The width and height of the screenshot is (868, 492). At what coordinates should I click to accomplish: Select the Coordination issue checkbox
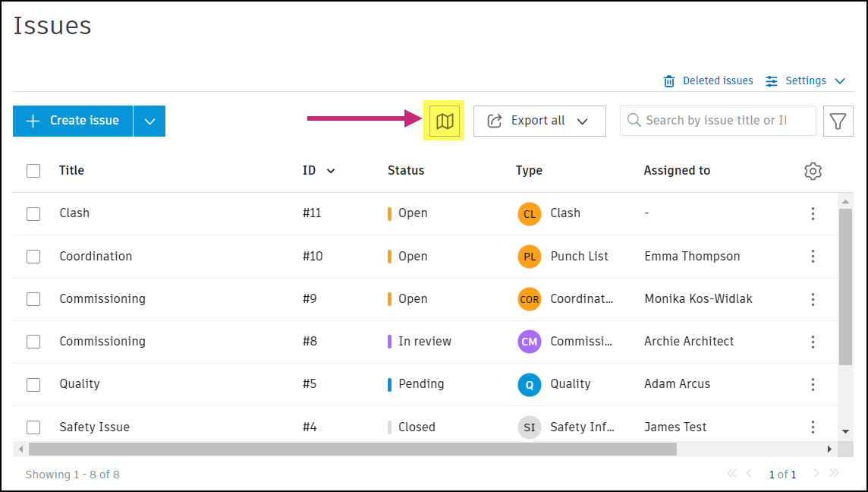(x=33, y=257)
